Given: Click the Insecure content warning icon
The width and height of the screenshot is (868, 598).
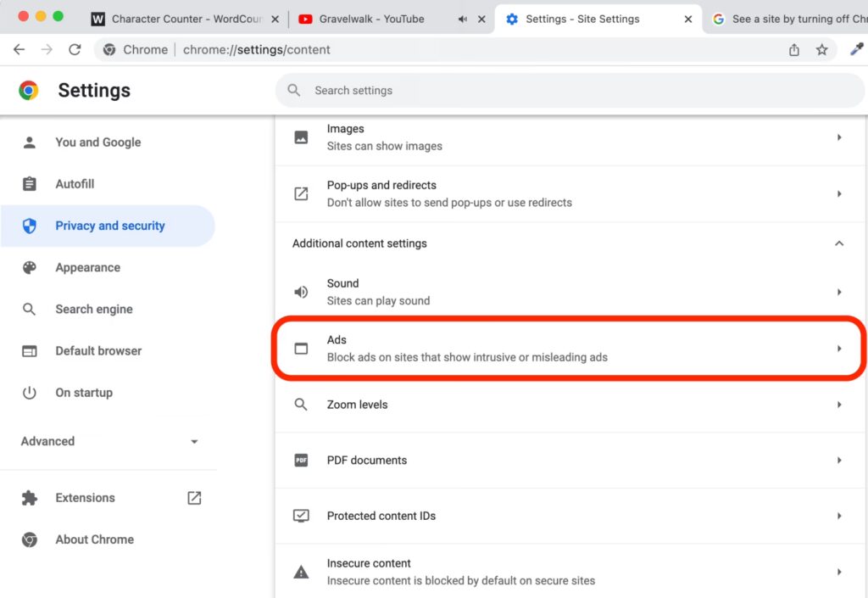Looking at the screenshot, I should click(301, 572).
